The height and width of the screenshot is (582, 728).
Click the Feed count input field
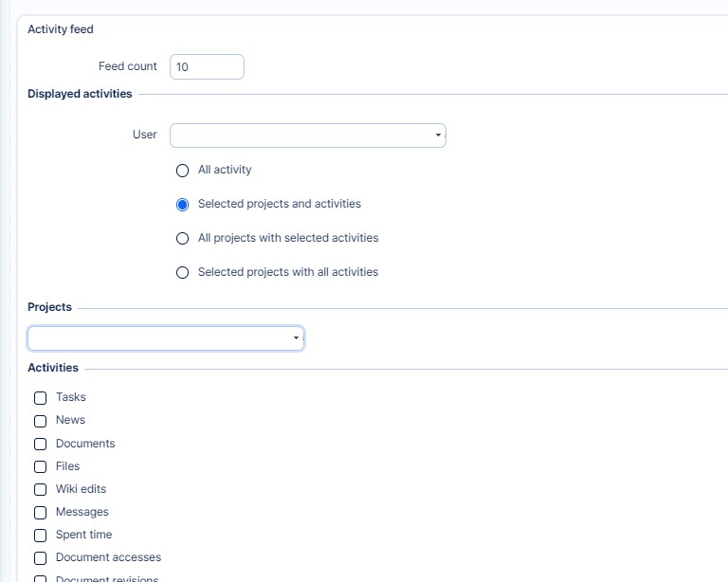tap(207, 67)
